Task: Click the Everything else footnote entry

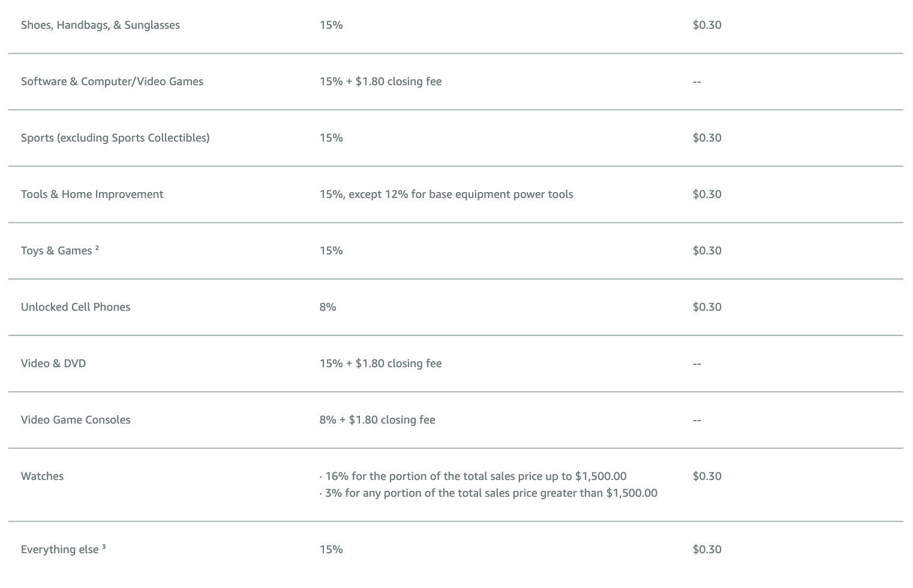Action: 64,549
